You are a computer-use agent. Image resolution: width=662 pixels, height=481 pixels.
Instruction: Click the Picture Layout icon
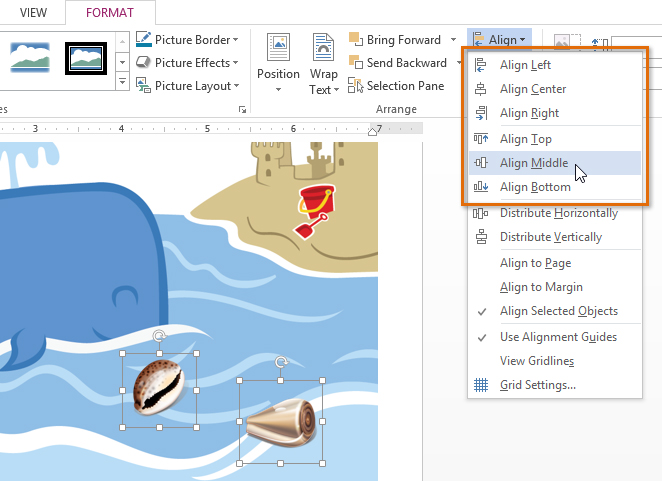(x=143, y=85)
